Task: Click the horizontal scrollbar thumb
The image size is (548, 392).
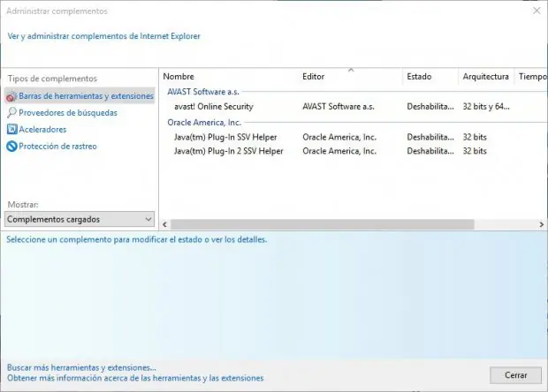Action: pos(323,224)
